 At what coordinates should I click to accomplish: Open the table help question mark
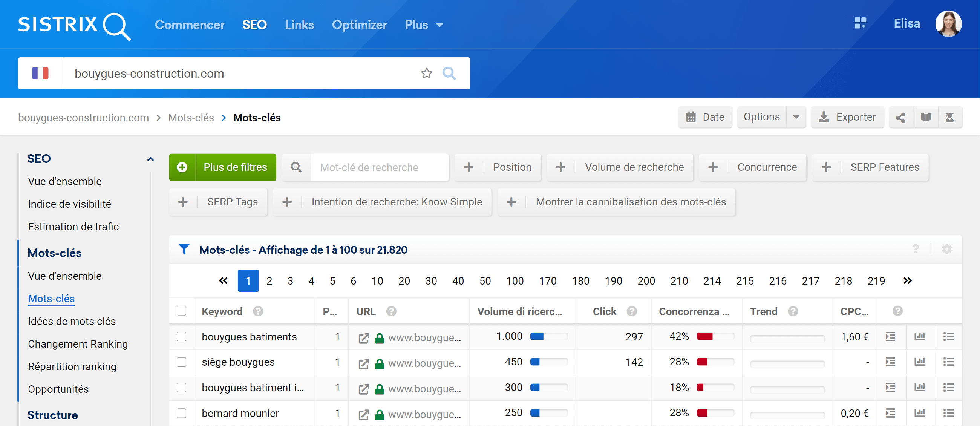[x=915, y=249]
